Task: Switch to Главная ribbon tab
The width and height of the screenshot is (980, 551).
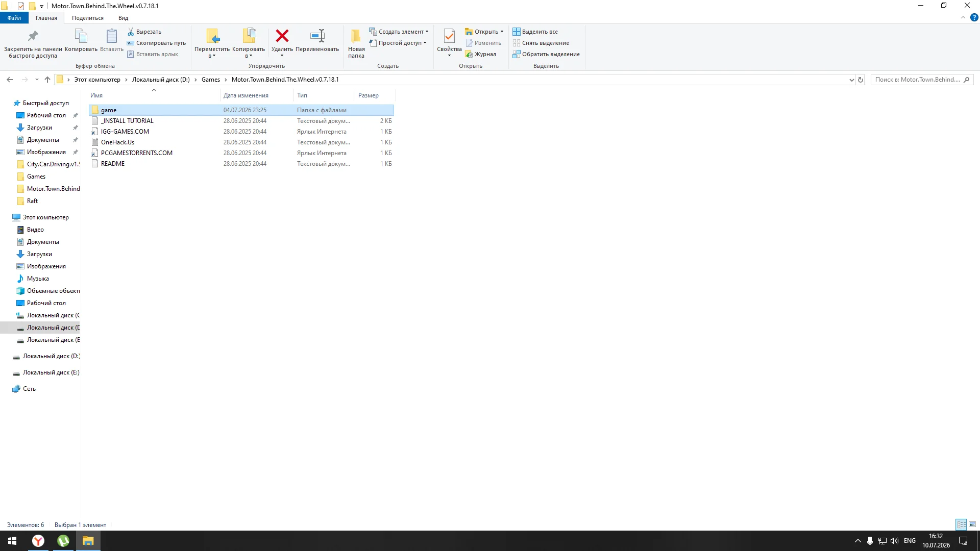Action: pyautogui.click(x=46, y=18)
